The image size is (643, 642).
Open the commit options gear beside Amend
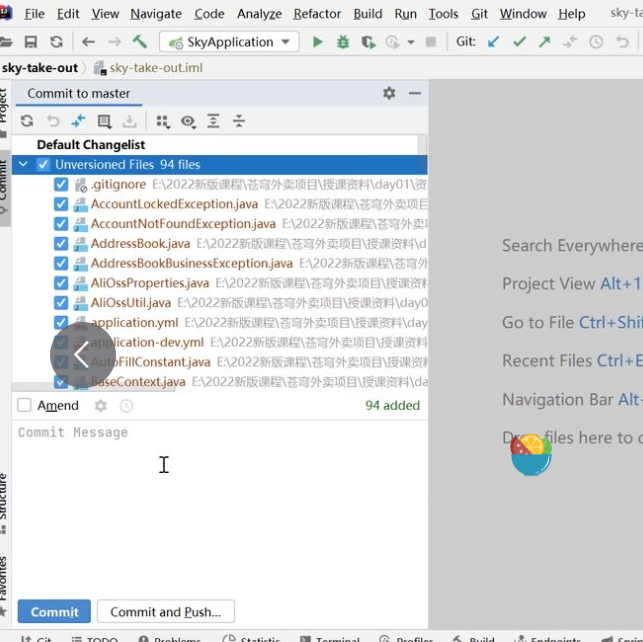tap(100, 405)
